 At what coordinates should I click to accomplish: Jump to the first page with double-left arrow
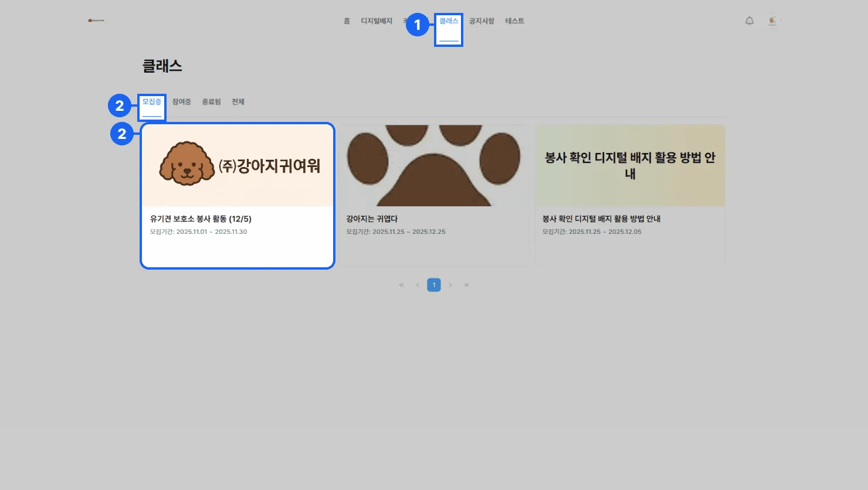pos(401,285)
